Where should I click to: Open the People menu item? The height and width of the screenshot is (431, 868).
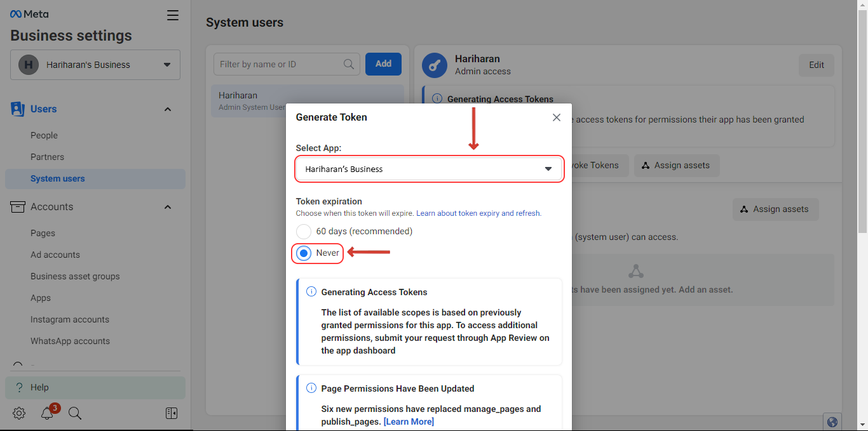(x=44, y=135)
